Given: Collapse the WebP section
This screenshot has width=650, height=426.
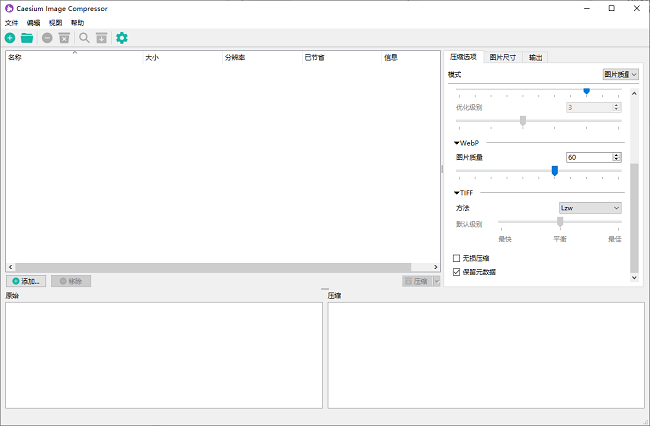Looking at the screenshot, I should (x=457, y=143).
